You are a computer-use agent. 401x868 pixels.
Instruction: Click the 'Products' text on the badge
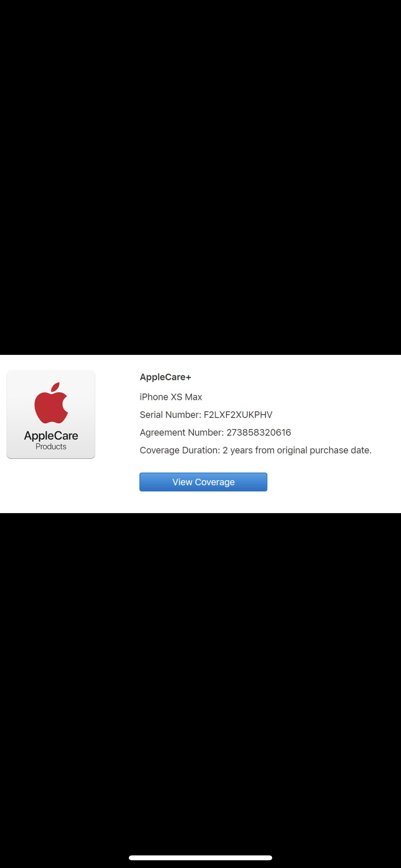[51, 447]
